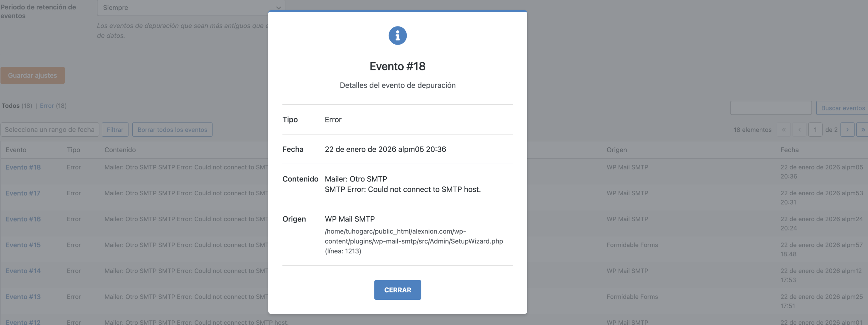Viewport: 868px width, 325px height.
Task: Expand the retention period Siempre dropdown
Action: click(191, 8)
